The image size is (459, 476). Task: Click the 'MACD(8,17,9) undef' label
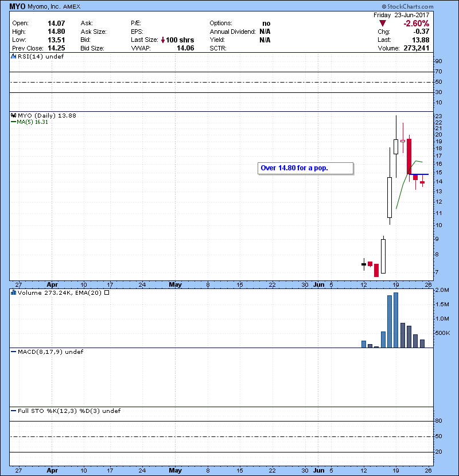click(50, 352)
